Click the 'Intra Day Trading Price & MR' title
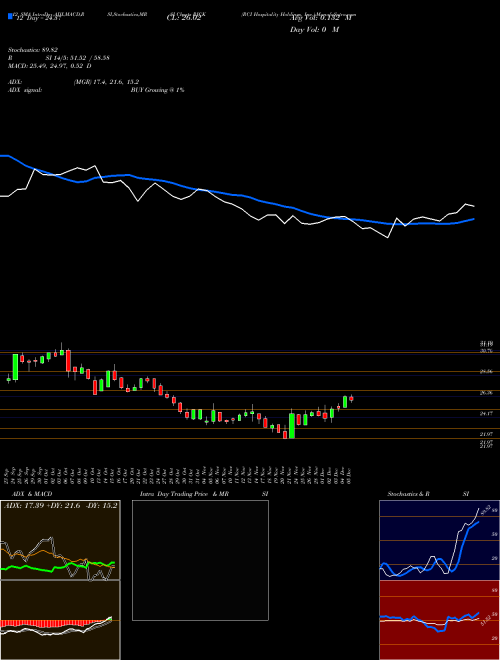The height and width of the screenshot is (660, 500). pyautogui.click(x=185, y=494)
